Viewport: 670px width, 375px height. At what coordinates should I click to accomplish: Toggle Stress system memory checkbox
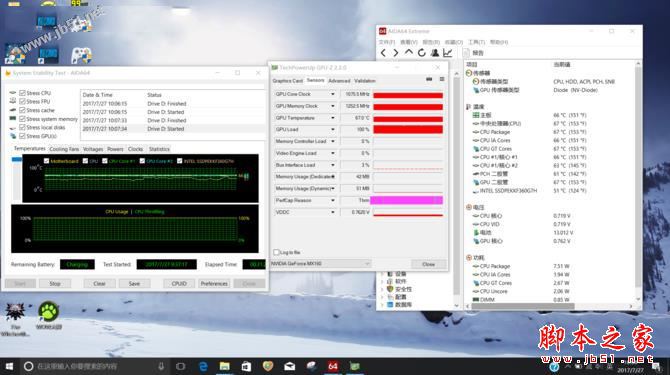pyautogui.click(x=23, y=119)
